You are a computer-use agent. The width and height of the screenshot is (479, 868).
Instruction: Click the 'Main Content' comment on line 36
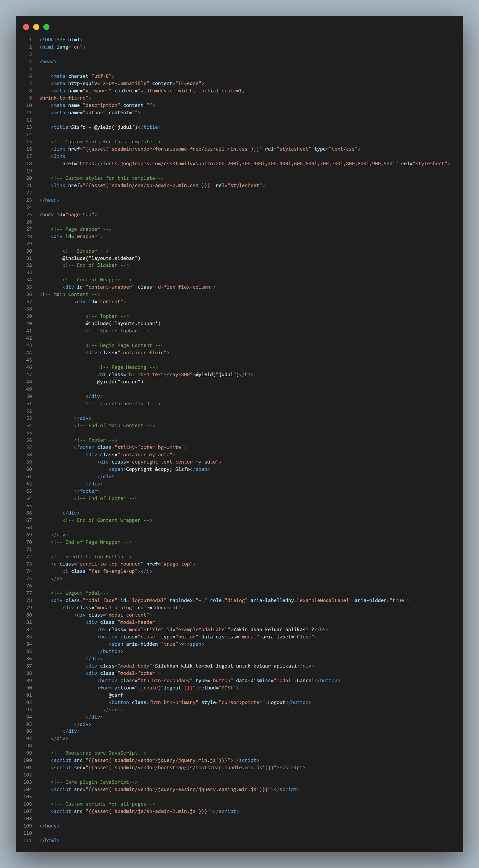[x=69, y=295]
